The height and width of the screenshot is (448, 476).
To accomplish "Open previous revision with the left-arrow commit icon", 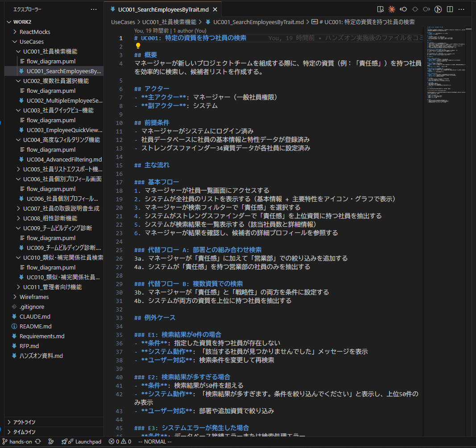I will point(403,9).
